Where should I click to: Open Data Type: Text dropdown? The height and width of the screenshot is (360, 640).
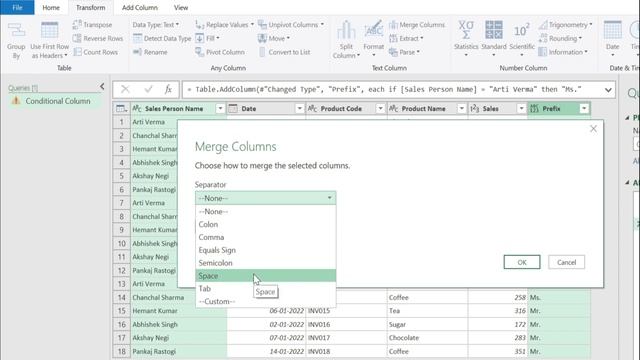click(x=156, y=24)
